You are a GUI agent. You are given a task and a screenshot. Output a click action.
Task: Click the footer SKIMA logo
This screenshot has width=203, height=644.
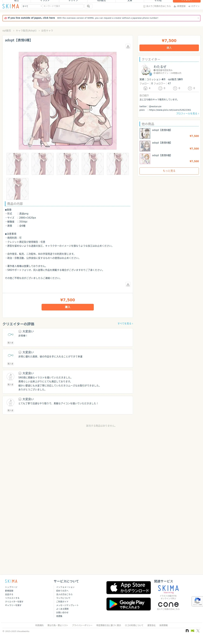(11, 581)
